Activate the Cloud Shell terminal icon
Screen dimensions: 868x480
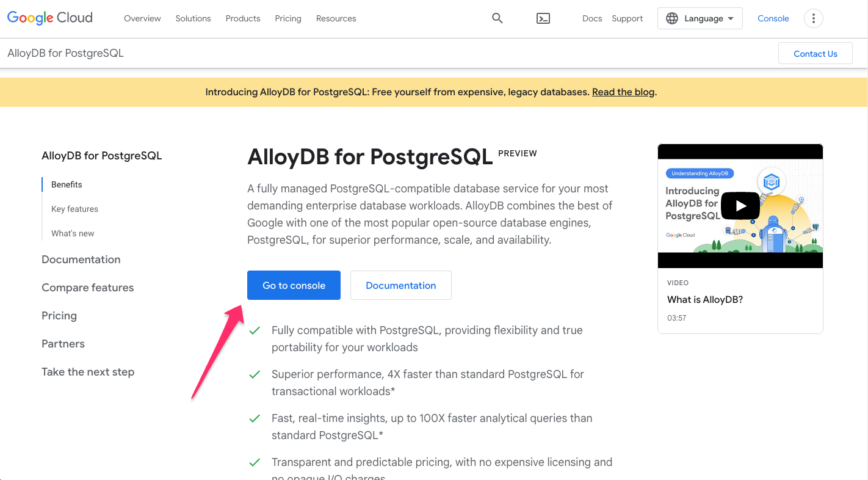point(543,18)
